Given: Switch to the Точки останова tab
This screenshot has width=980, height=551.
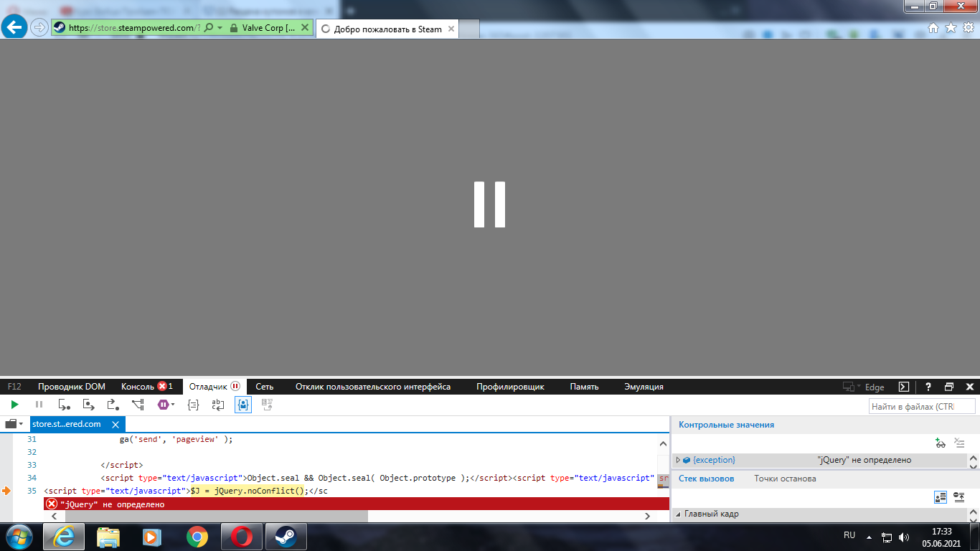Looking at the screenshot, I should click(785, 479).
